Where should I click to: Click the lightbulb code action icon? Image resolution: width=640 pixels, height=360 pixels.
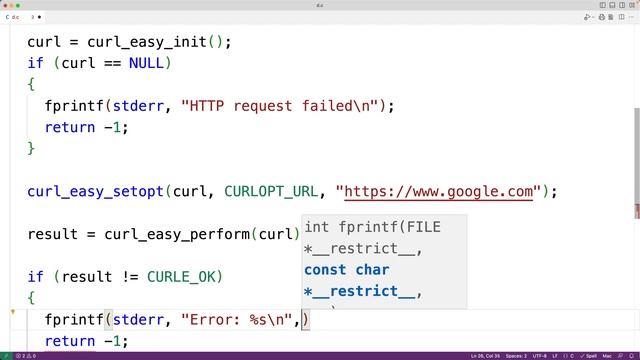[13, 312]
